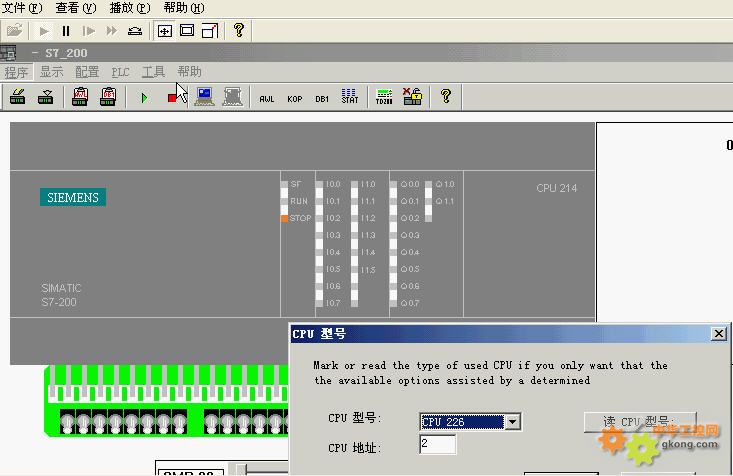Open the 程序 menu in S7_200
The image size is (733, 476).
(16, 72)
